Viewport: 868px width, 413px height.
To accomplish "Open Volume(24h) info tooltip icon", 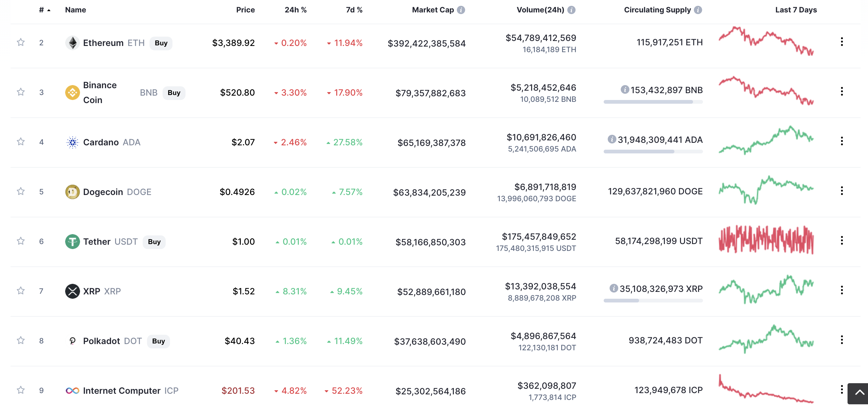I will pyautogui.click(x=571, y=10).
